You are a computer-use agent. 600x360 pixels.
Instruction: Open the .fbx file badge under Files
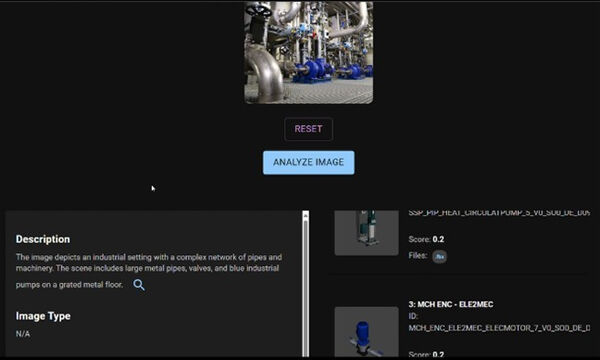click(x=439, y=256)
